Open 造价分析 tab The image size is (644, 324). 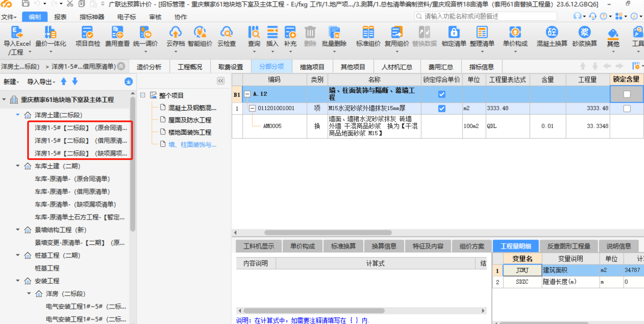(x=149, y=67)
